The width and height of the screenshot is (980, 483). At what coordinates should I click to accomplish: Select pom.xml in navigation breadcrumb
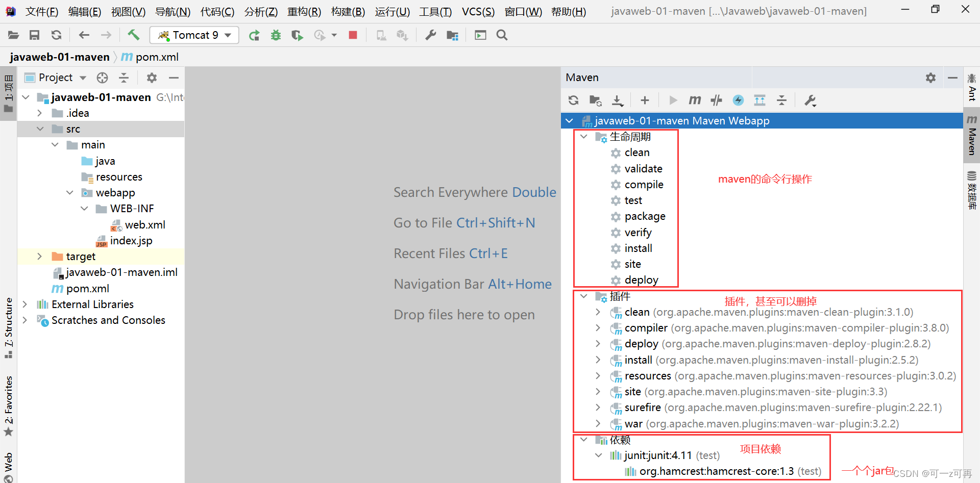click(x=150, y=57)
